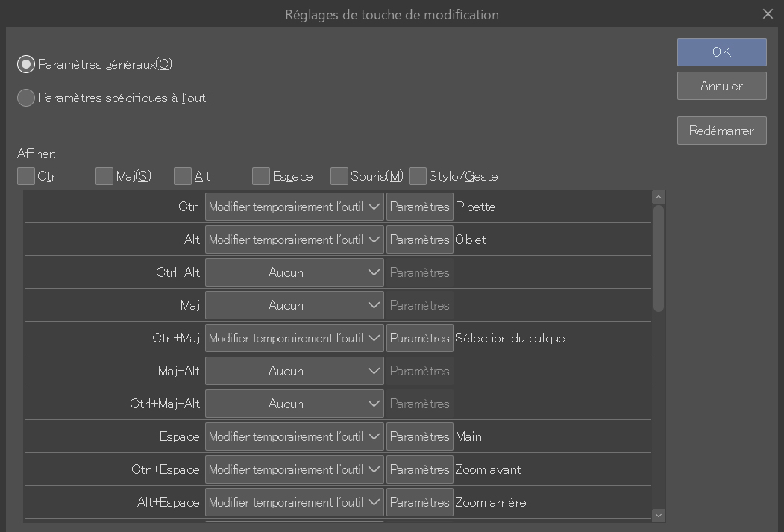Open the Alt+Espace row action dropdown
Screen dimensions: 784x532
coord(294,502)
